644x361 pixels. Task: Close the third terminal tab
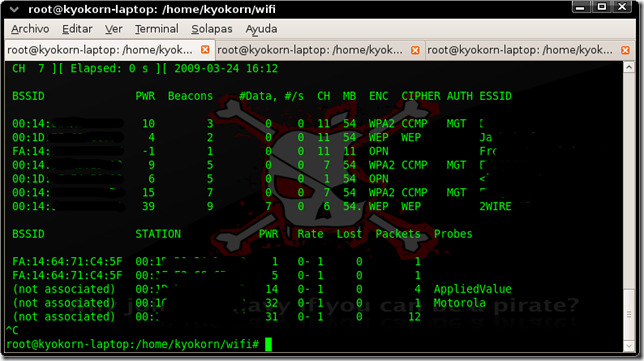tap(625, 50)
